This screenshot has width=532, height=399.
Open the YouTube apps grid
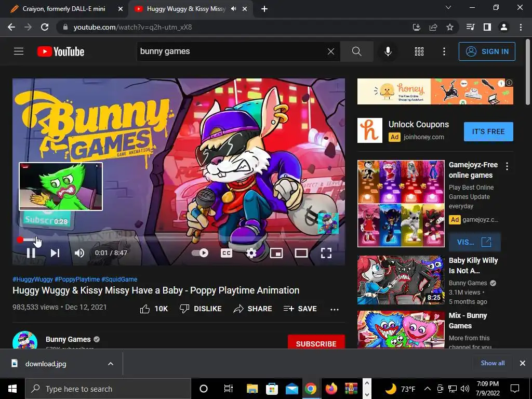point(419,51)
